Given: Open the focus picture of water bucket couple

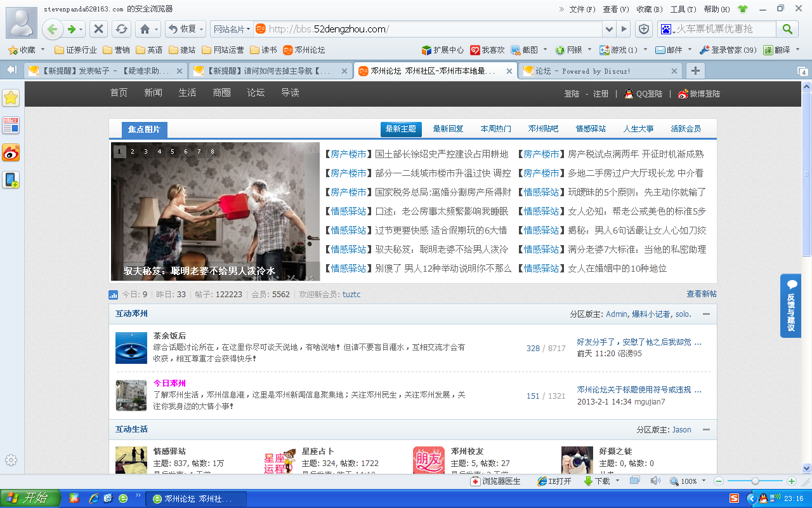Looking at the screenshot, I should click(216, 211).
